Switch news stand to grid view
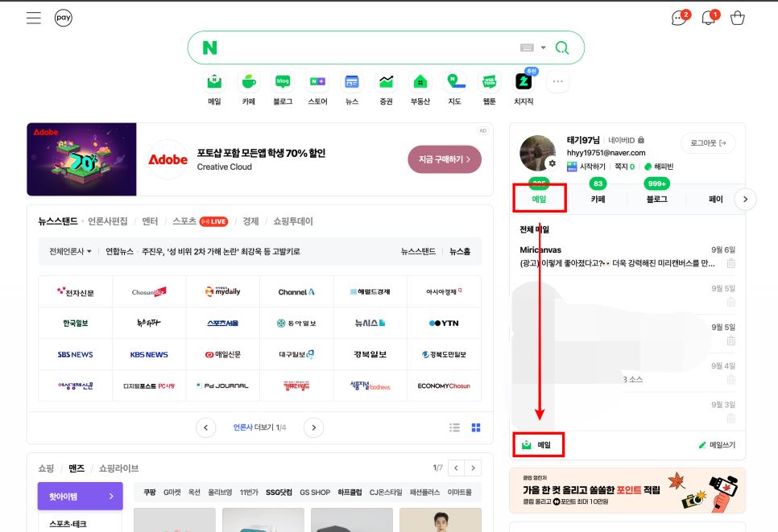Image resolution: width=778 pixels, height=532 pixels. (476, 427)
